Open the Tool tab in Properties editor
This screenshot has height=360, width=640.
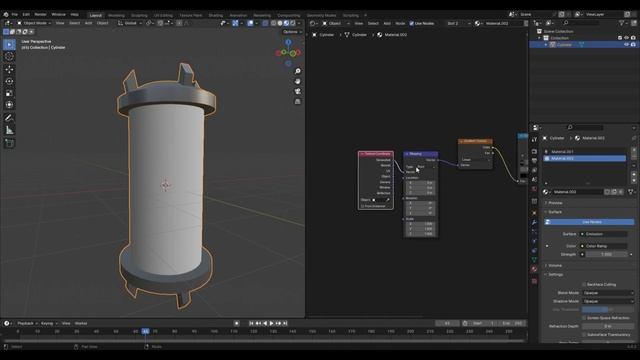pos(534,139)
